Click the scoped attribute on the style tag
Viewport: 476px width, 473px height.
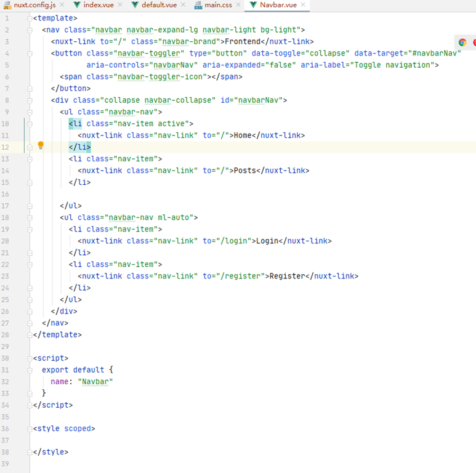pos(78,429)
